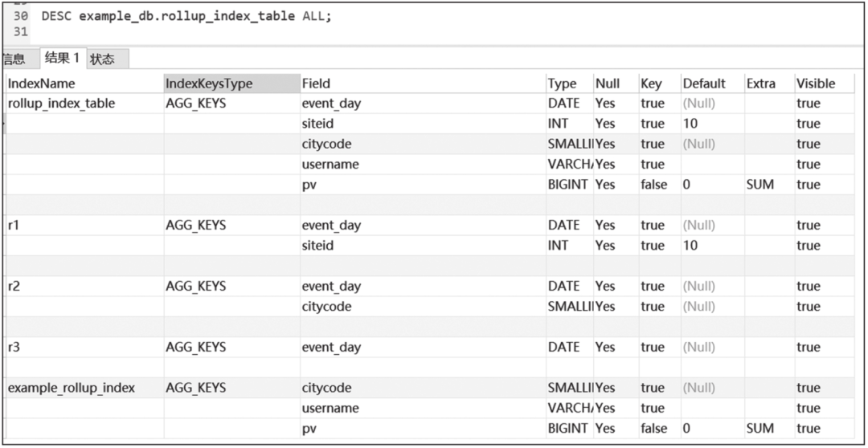Open the 状态 tab
This screenshot has width=868, height=448.
102,59
